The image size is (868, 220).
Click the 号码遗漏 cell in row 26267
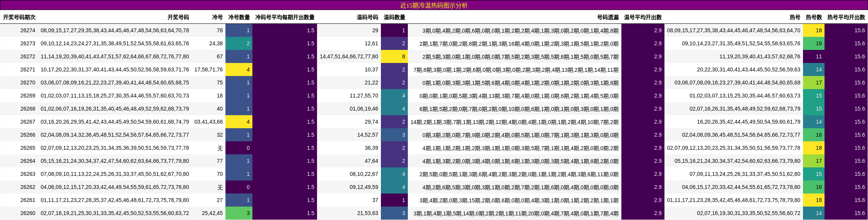[514, 122]
